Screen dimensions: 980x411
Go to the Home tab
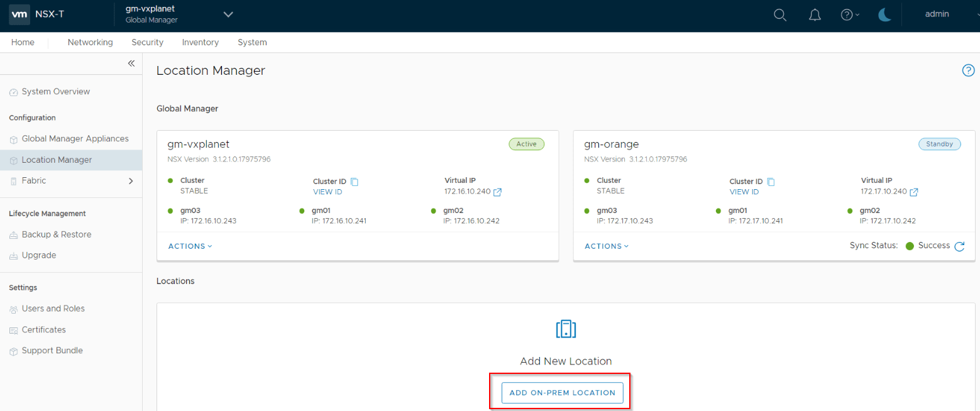(23, 42)
